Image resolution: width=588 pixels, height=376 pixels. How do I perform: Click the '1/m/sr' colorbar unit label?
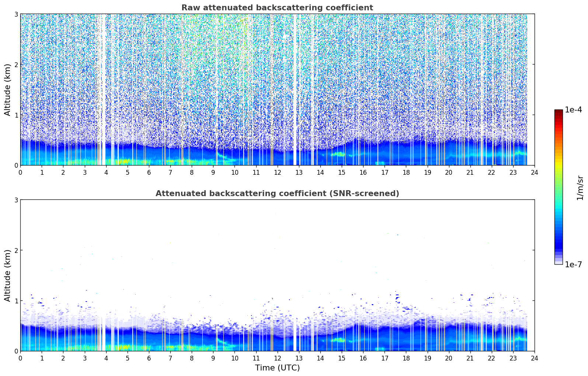coord(580,188)
